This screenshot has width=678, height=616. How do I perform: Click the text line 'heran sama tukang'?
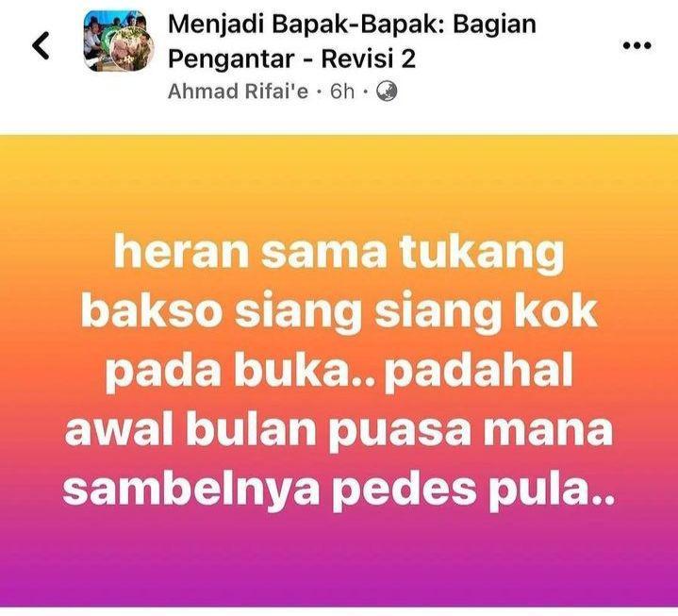339,253
